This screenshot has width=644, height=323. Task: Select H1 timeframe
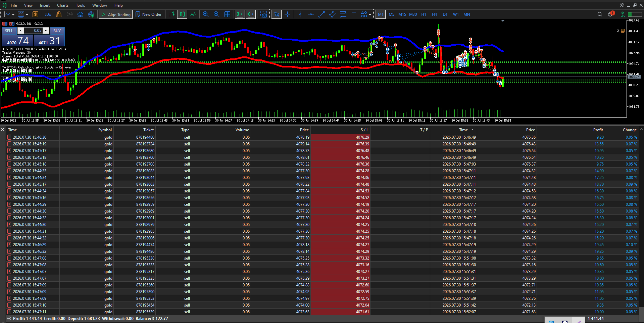pyautogui.click(x=424, y=14)
